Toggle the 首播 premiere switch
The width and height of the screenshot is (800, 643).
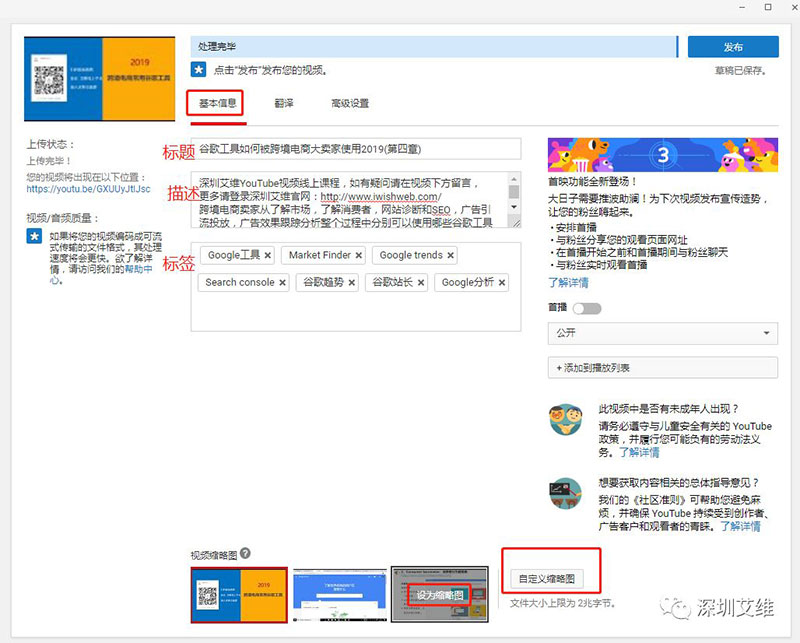(587, 308)
